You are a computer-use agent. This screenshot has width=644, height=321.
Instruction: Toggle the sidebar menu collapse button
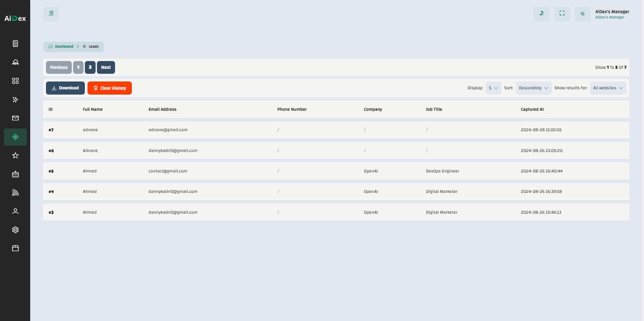click(x=51, y=14)
